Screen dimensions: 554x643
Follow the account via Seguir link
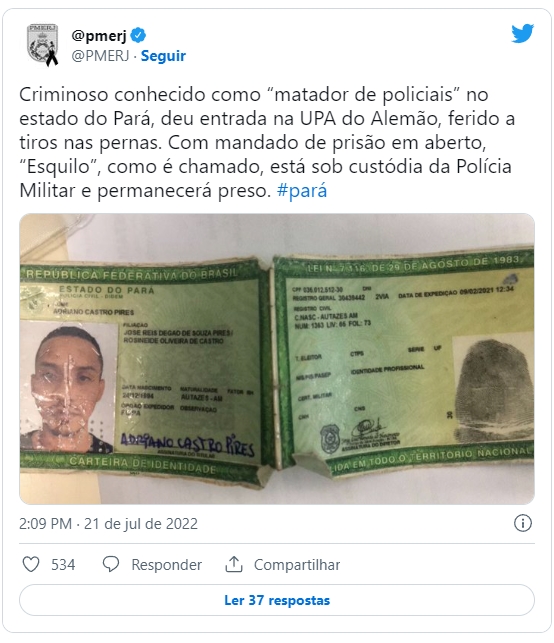coord(163,56)
